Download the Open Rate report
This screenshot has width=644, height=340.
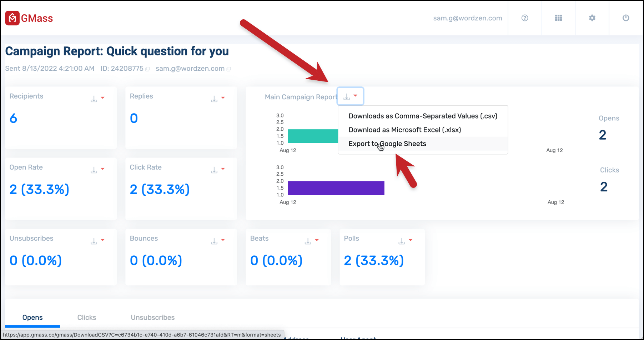94,170
